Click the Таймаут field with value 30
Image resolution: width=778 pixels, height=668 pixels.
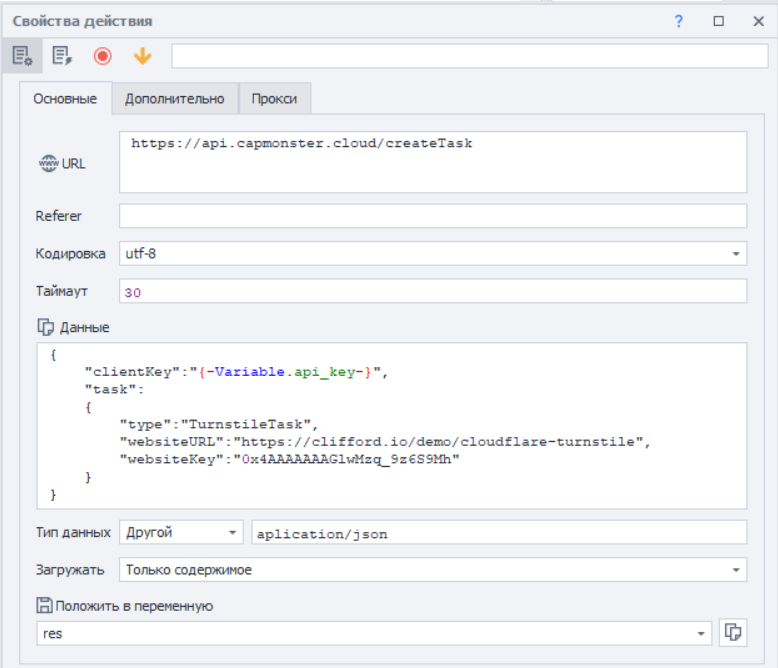pos(433,291)
